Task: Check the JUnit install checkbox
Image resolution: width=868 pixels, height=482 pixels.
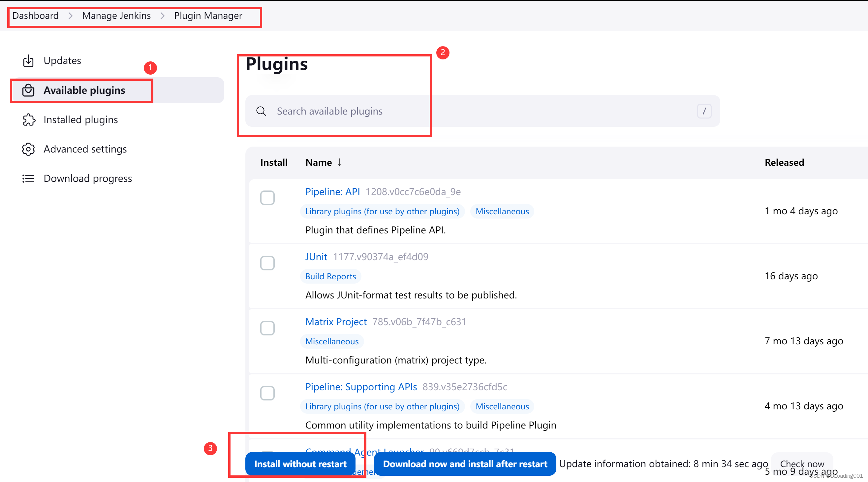Action: click(x=267, y=263)
